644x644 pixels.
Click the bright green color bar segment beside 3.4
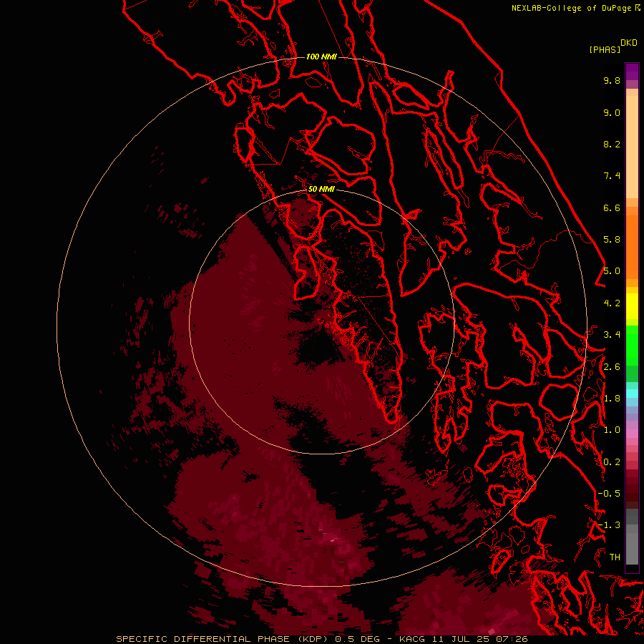(632, 345)
